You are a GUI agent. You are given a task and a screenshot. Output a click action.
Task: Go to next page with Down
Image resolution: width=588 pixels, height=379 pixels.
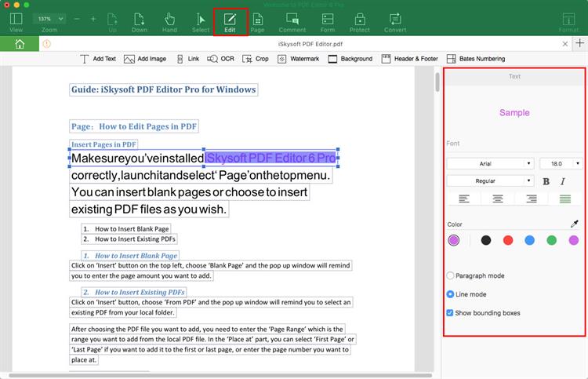click(x=139, y=23)
